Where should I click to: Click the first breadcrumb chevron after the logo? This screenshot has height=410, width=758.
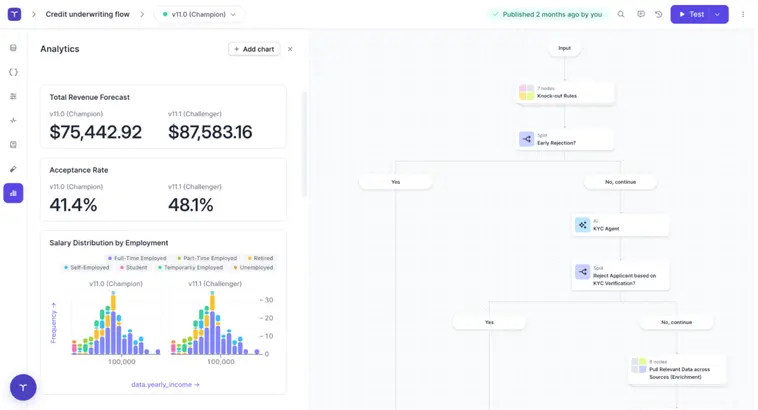click(x=34, y=15)
